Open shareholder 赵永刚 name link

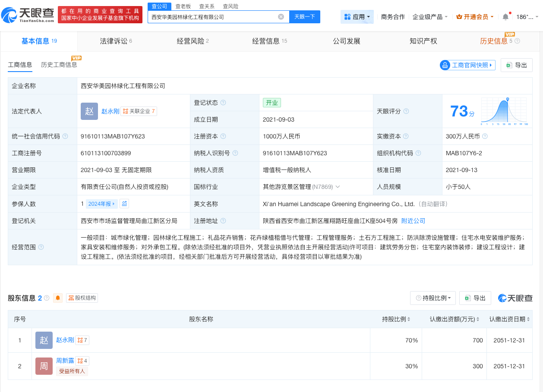click(65, 340)
